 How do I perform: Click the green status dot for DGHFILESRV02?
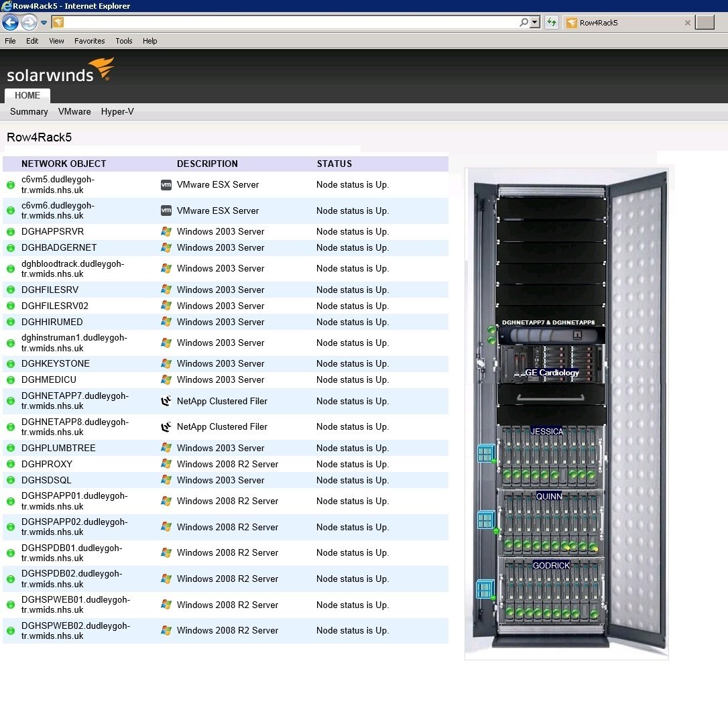10,306
